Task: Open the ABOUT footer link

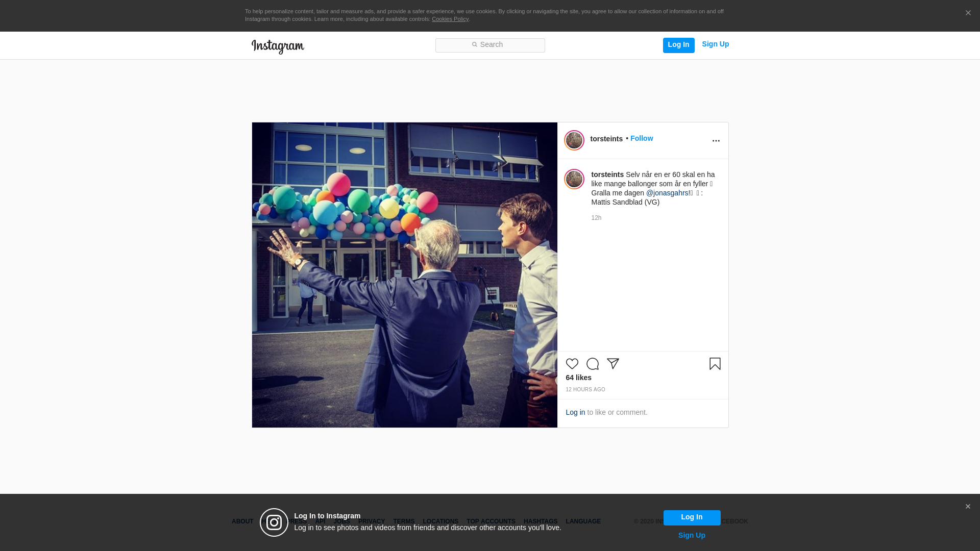Action: 242,521
